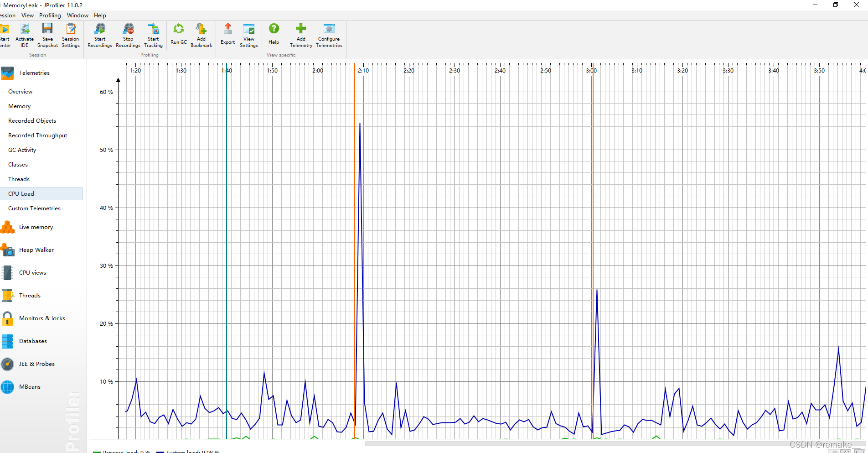
Task: Open View Settings icon
Action: tap(249, 29)
